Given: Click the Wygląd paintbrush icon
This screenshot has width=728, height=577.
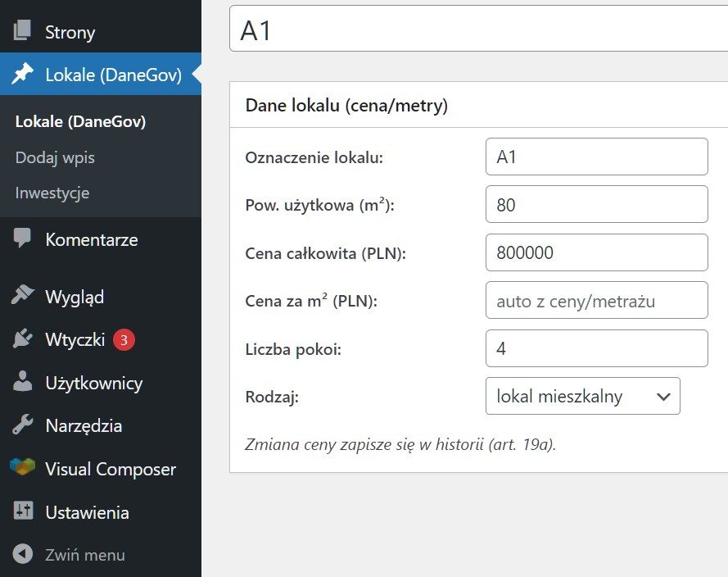Looking at the screenshot, I should (22, 296).
